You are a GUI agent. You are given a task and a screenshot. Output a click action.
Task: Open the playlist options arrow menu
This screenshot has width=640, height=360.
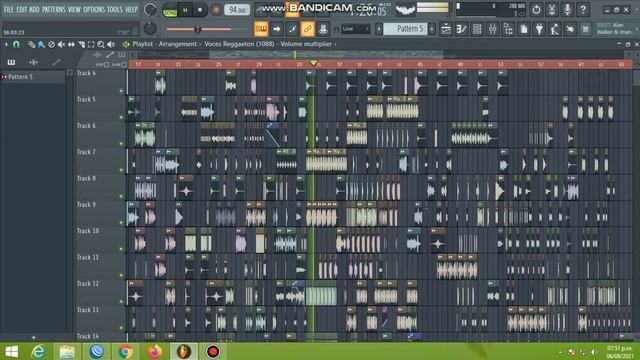click(6, 44)
